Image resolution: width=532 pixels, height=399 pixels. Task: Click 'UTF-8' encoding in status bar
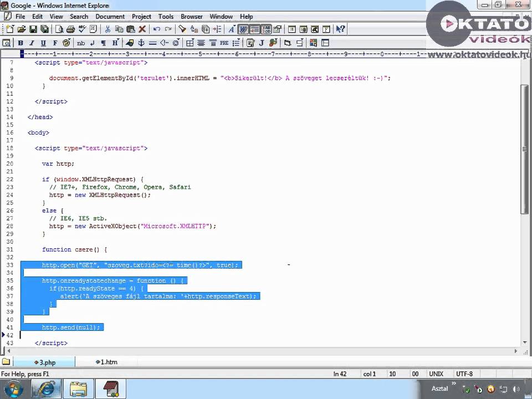[464, 374]
